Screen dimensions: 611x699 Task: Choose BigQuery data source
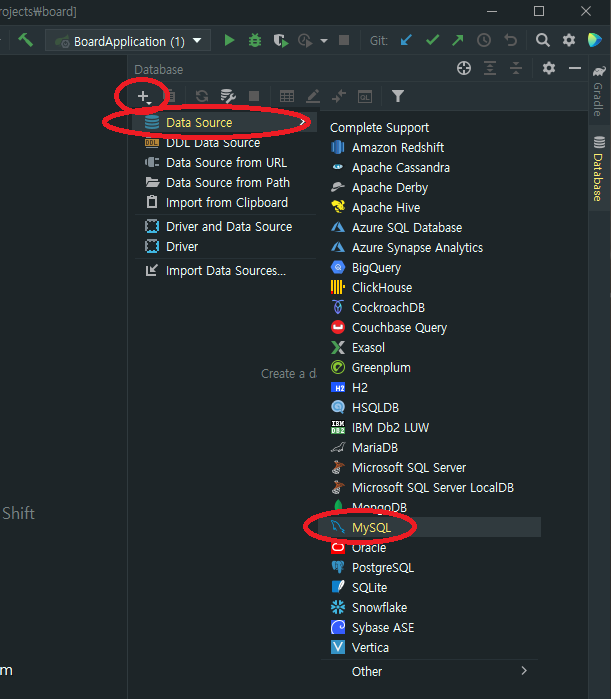[x=431, y=267]
